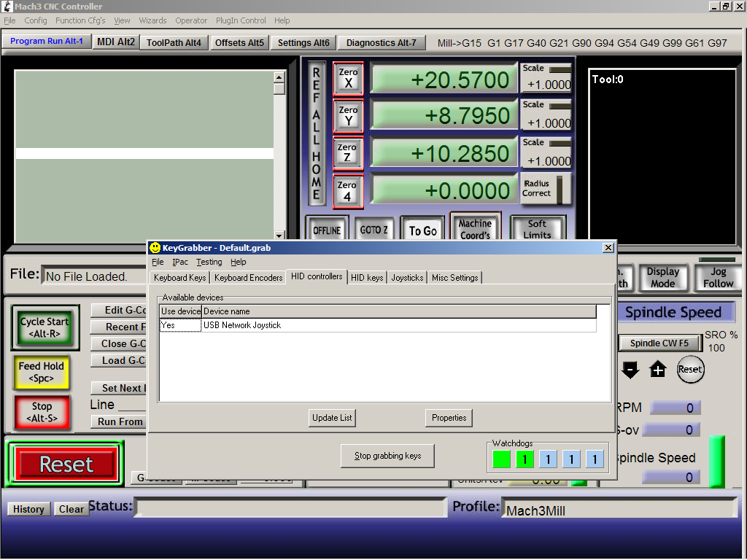Image resolution: width=747 pixels, height=560 pixels.
Task: Click the X axis DRO value +20.5700
Action: (444, 79)
